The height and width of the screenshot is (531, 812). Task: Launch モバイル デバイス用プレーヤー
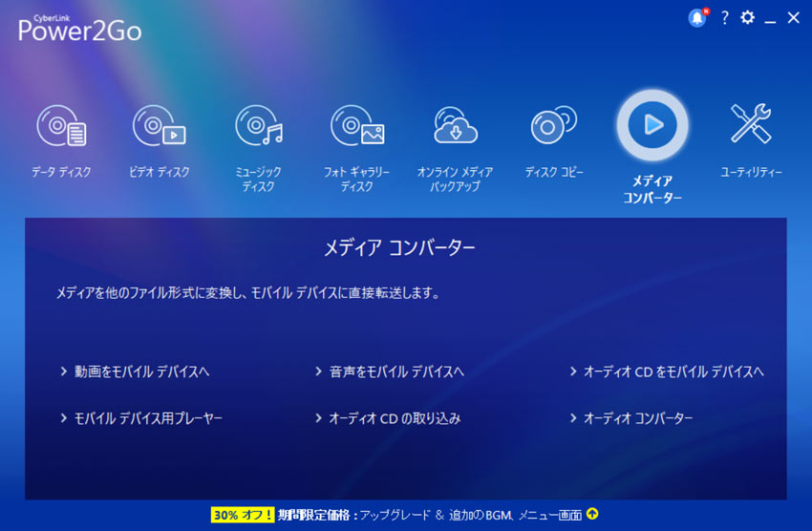click(x=148, y=418)
